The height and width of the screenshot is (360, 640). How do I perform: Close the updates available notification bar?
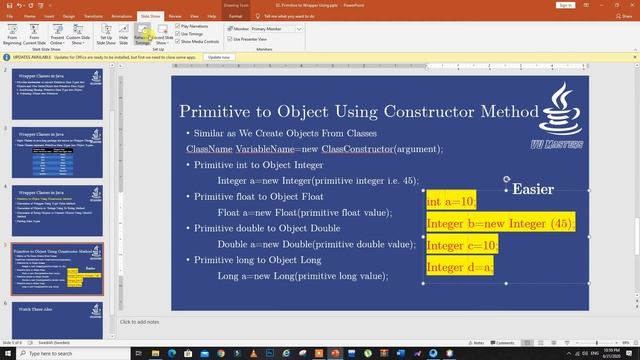point(635,57)
